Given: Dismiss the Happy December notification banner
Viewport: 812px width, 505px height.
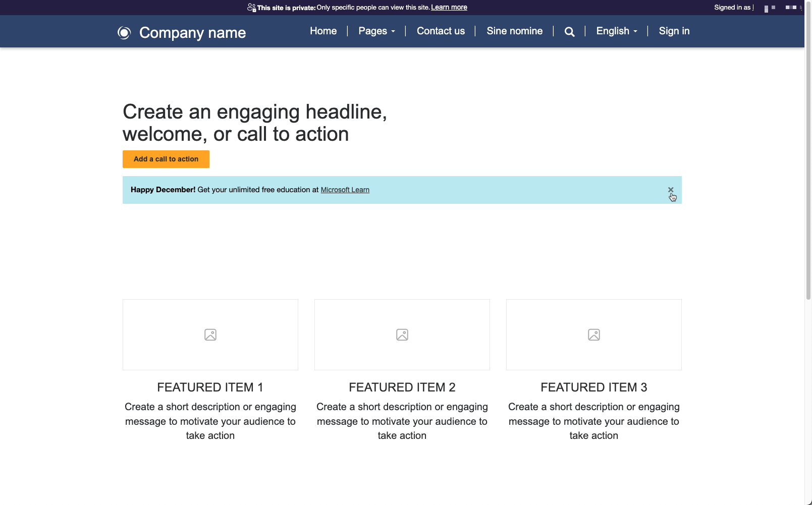Looking at the screenshot, I should pyautogui.click(x=671, y=190).
